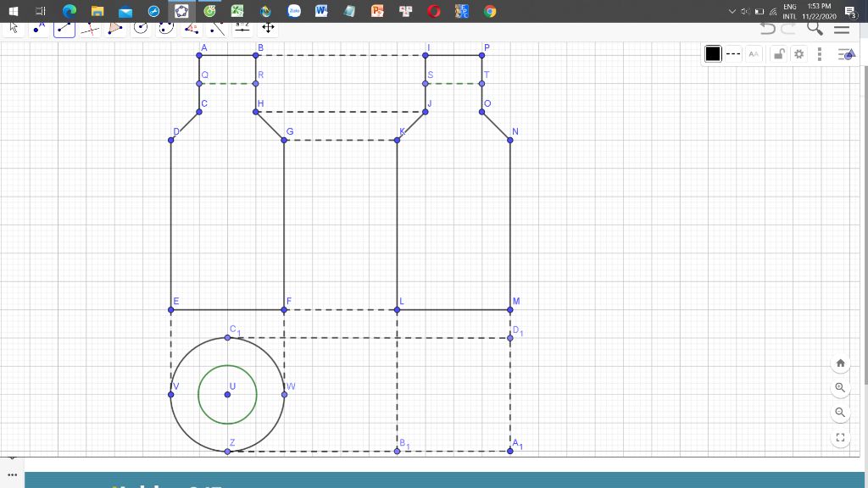Select the Move Graphics View tool
Screen dimensions: 868x488
point(269,28)
